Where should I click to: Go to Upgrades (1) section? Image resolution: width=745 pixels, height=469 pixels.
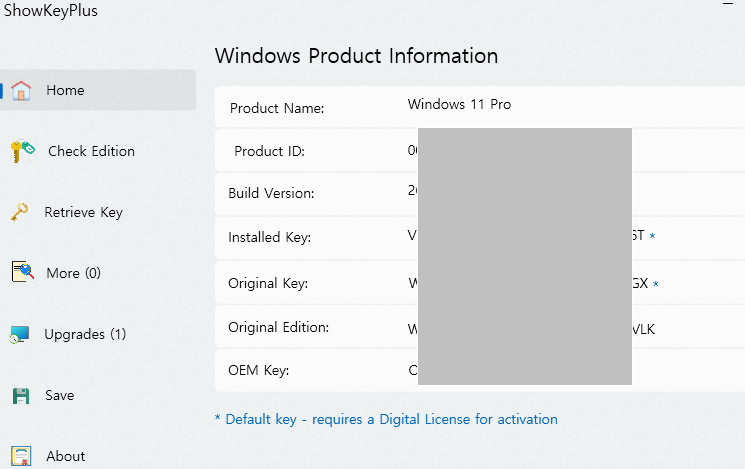[x=86, y=334]
